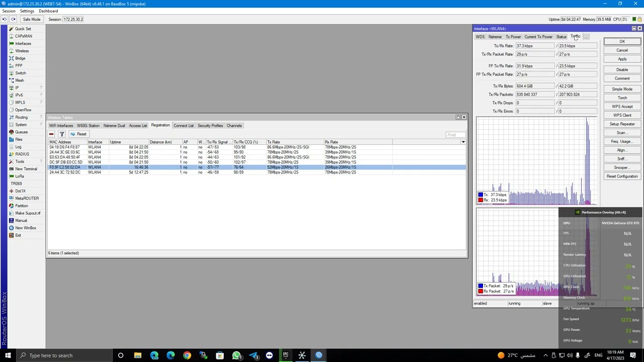Open the Session menu
Screen dimensions: 644x362
pyautogui.click(x=9, y=11)
